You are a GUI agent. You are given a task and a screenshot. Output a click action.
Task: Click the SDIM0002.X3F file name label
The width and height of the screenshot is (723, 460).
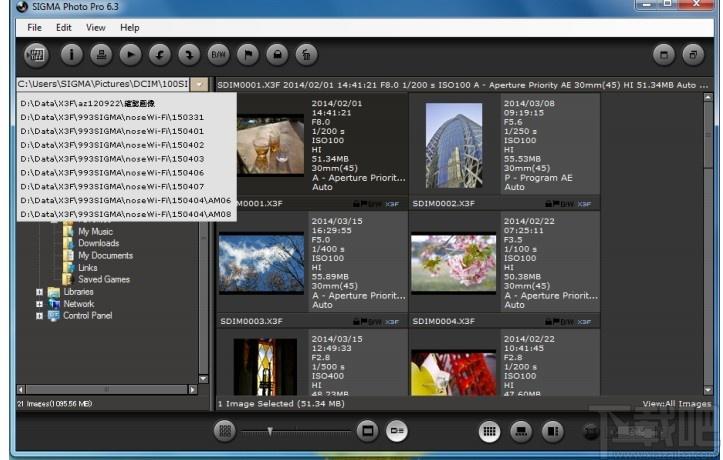[x=443, y=203]
